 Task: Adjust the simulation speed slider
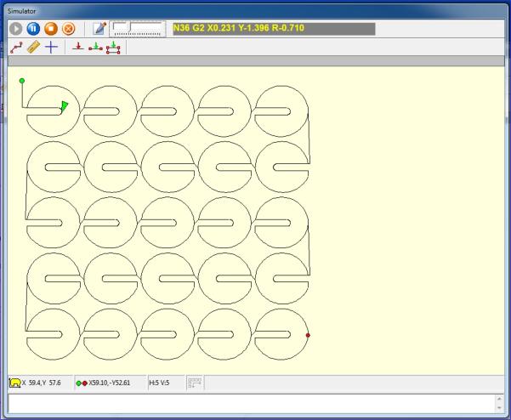pyautogui.click(x=138, y=29)
